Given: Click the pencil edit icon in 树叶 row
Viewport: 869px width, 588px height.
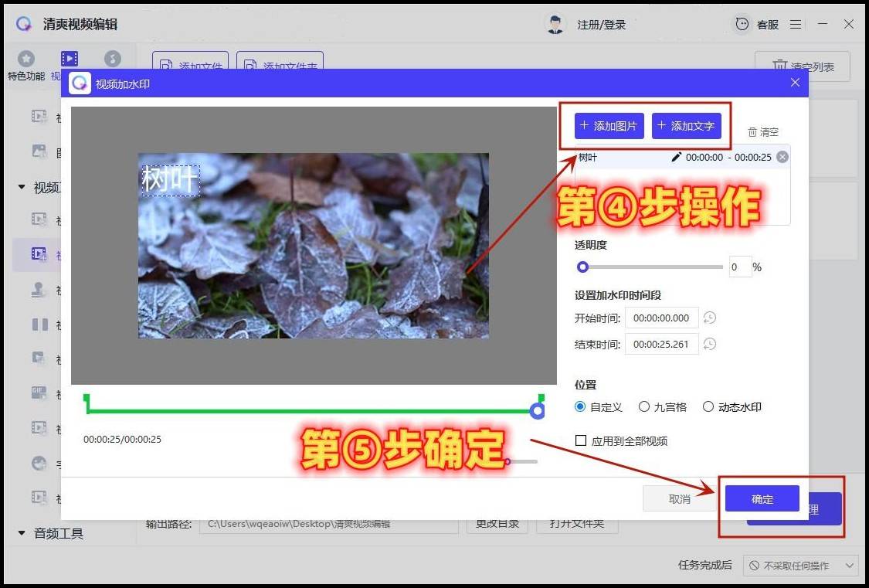Looking at the screenshot, I should (676, 157).
